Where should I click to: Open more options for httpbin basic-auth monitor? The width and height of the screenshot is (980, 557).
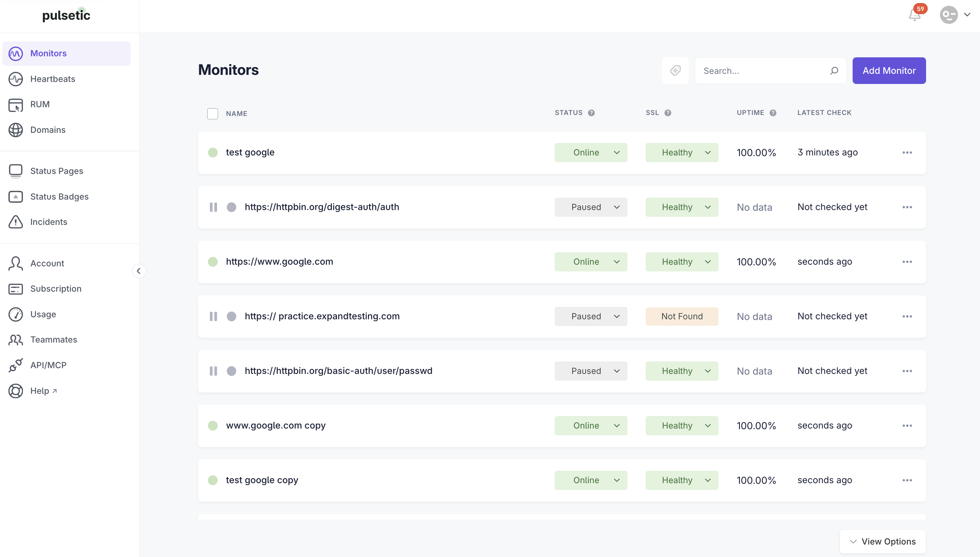(x=907, y=372)
